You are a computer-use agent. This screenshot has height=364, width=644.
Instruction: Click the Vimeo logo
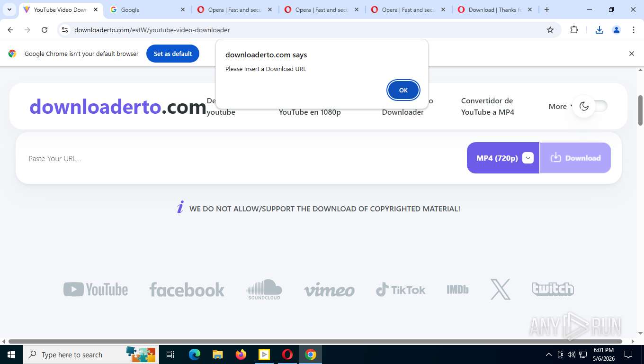pos(329,290)
